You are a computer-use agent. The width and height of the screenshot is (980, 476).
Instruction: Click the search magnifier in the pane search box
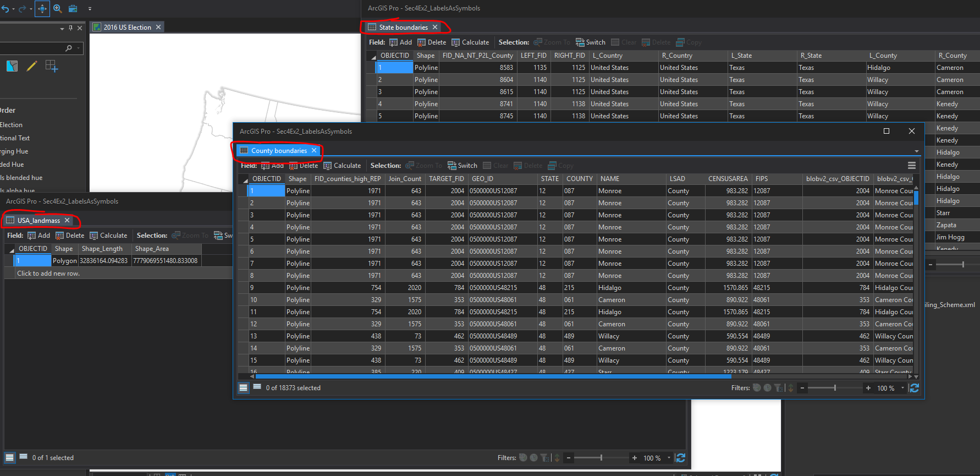tap(69, 48)
